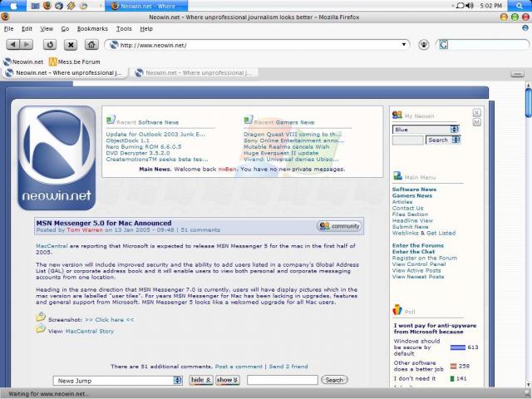Click the blue poll bar showing 613

tap(457, 347)
